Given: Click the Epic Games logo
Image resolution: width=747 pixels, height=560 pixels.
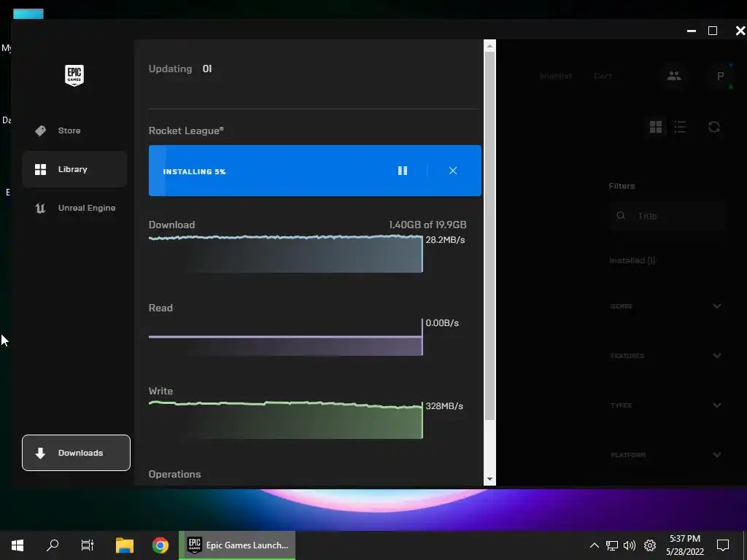Looking at the screenshot, I should tap(74, 75).
